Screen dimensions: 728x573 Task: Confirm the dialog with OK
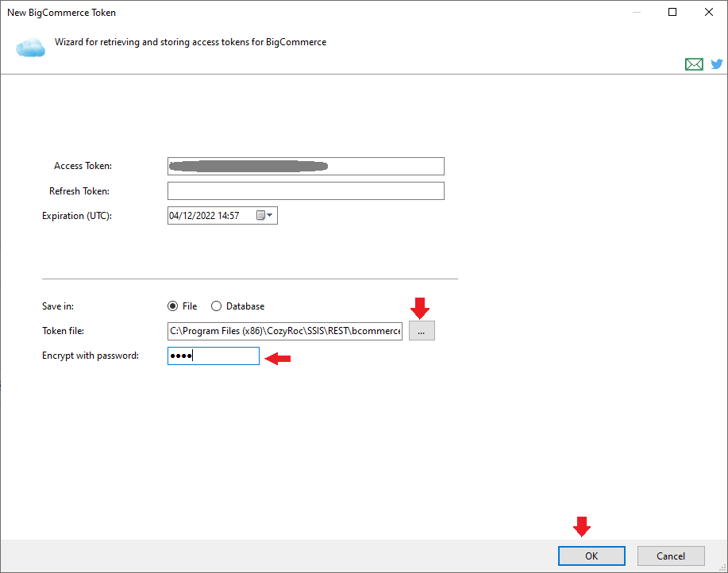[591, 556]
